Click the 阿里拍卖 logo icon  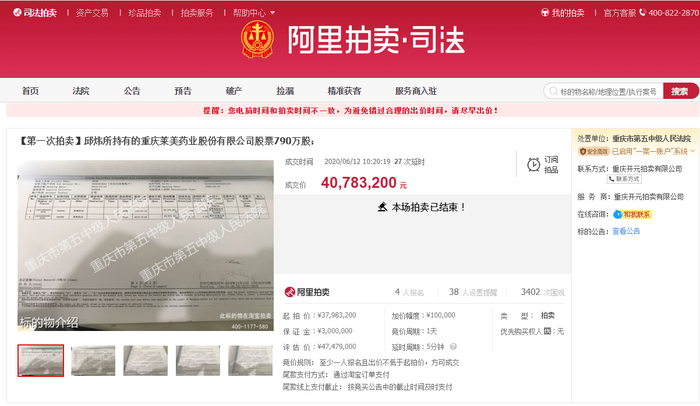point(290,292)
